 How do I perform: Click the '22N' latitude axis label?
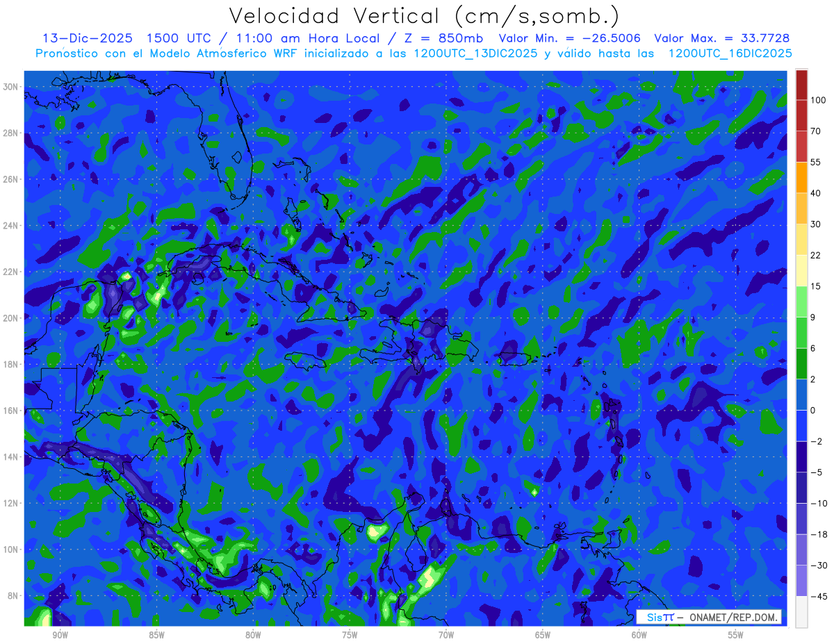pyautogui.click(x=11, y=272)
